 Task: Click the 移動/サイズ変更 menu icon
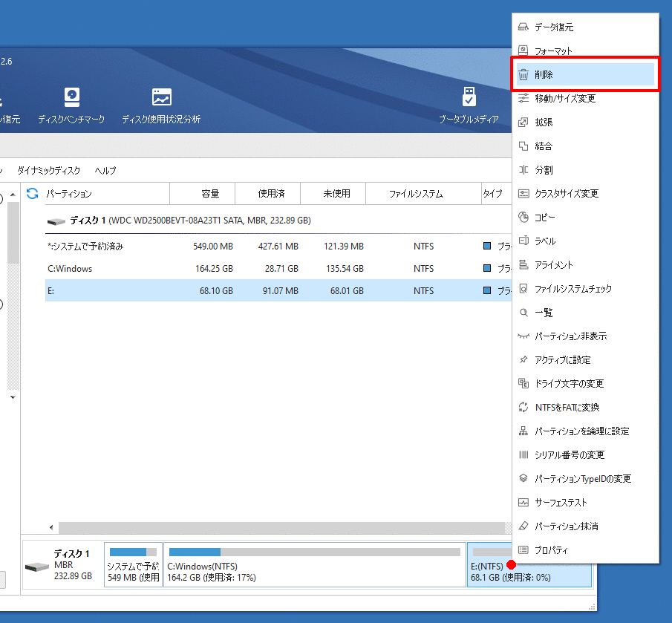pos(523,99)
